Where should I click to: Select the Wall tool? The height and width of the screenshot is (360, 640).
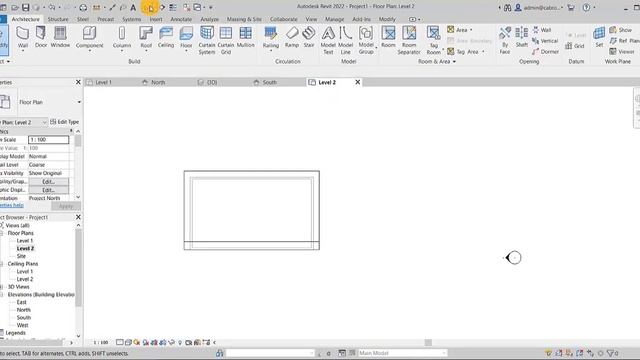pyautogui.click(x=22, y=37)
